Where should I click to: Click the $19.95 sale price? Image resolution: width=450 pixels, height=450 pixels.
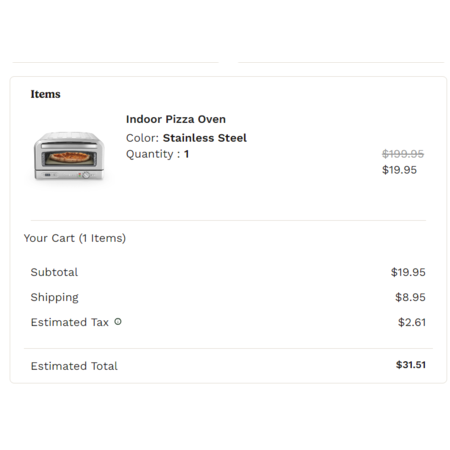tap(399, 170)
